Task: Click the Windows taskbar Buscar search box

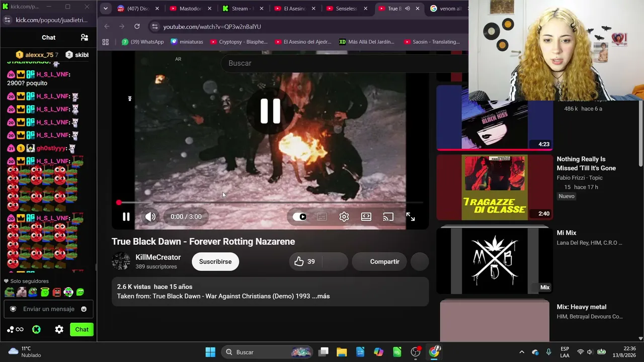Action: pyautogui.click(x=267, y=352)
